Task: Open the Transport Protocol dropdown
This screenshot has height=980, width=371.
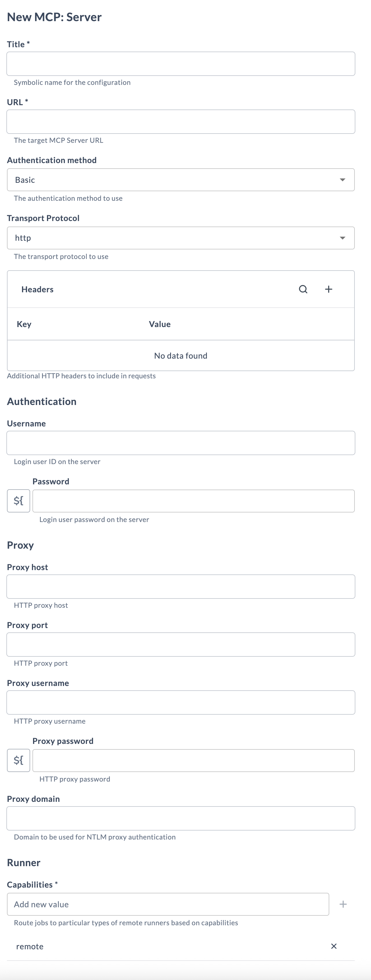Action: pos(180,238)
